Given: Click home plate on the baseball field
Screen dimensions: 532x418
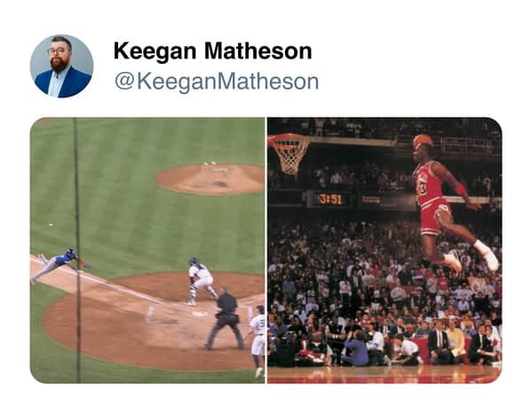Looking at the screenshot, I should pyautogui.click(x=200, y=314).
